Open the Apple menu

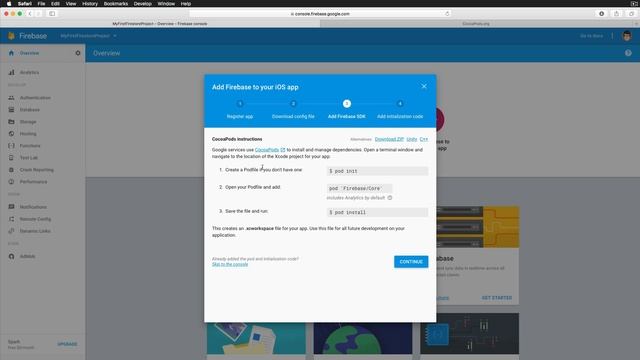tap(9, 3)
